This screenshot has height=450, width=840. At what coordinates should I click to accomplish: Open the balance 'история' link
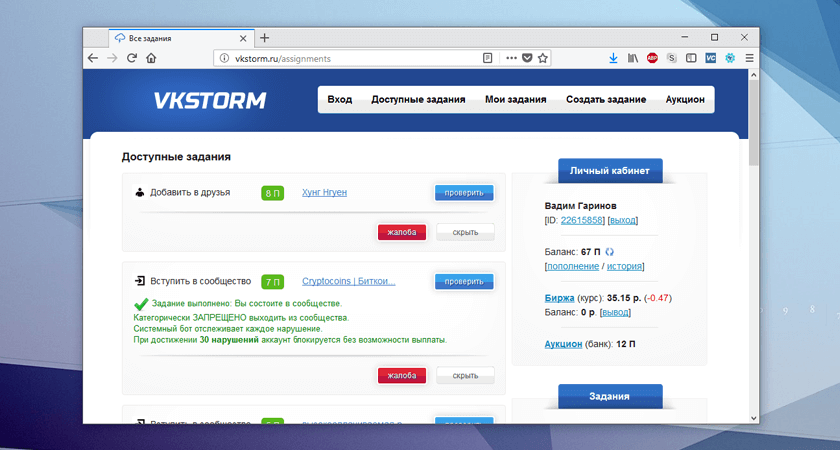point(624,266)
